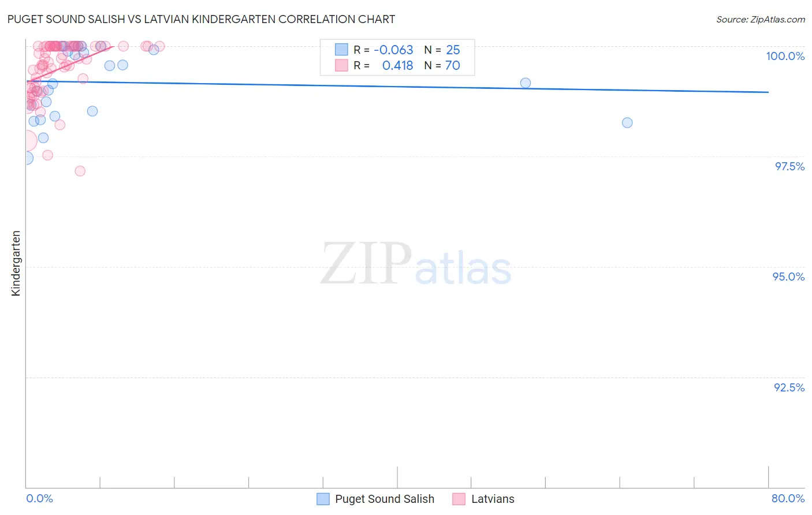Click the pink Latvians legend swatch

pyautogui.click(x=459, y=499)
